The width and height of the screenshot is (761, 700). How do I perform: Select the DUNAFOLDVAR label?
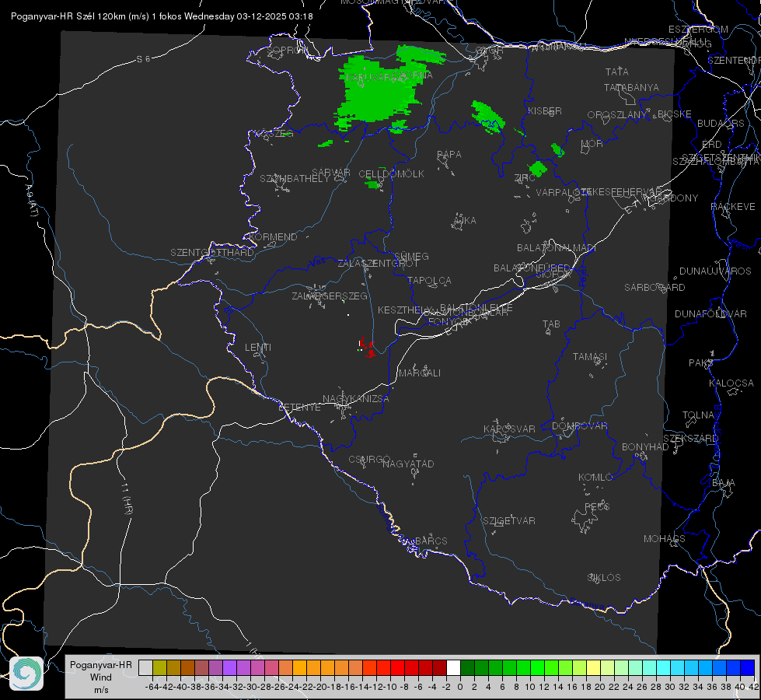(x=710, y=313)
